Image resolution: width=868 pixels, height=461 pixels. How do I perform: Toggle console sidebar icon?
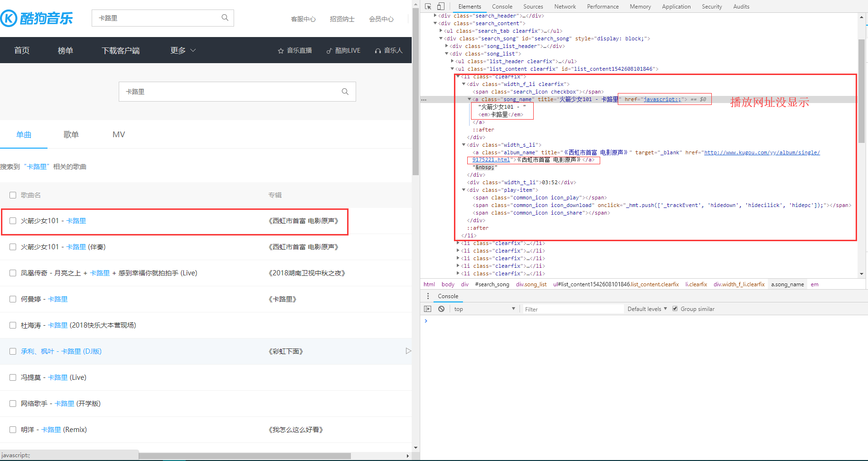coord(427,309)
